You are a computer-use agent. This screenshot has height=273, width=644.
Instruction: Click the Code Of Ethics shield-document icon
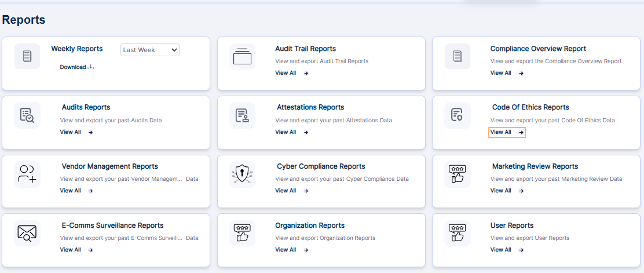click(x=458, y=115)
